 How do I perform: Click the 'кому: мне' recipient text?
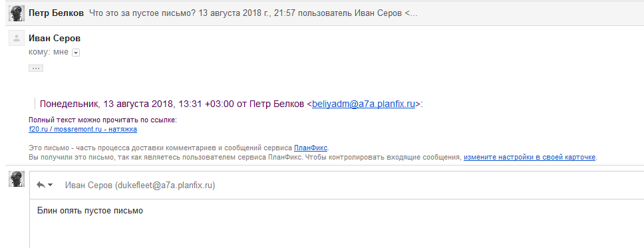click(x=49, y=52)
